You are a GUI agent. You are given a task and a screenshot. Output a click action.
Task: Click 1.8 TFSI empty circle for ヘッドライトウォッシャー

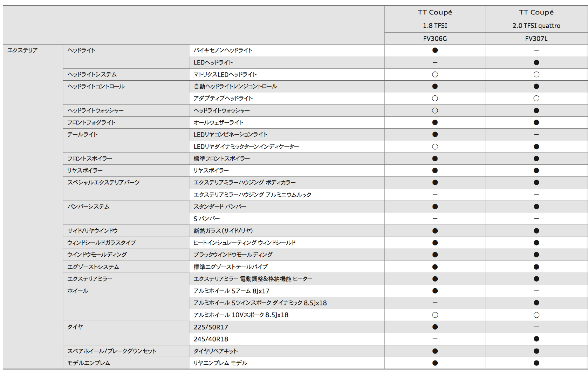[x=435, y=110]
